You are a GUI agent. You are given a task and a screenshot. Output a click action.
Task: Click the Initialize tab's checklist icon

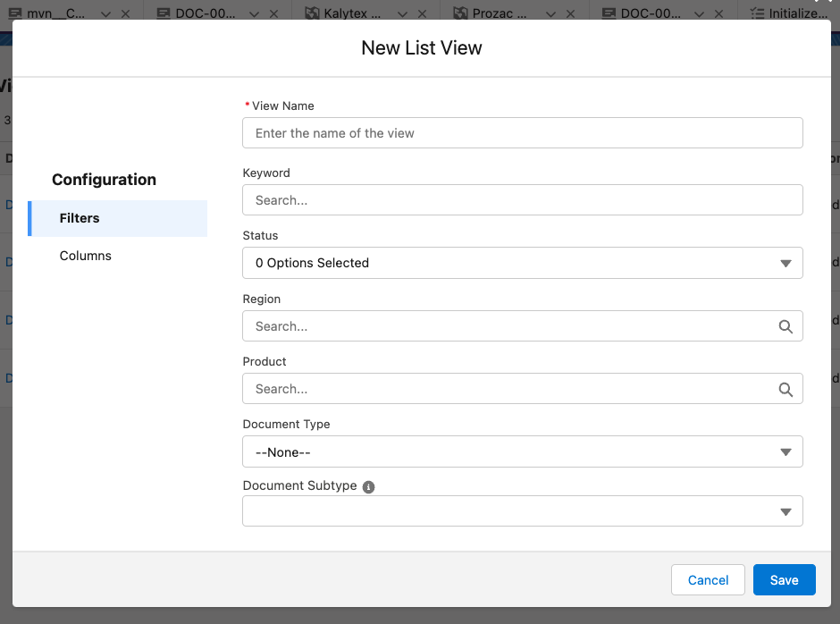(x=758, y=13)
